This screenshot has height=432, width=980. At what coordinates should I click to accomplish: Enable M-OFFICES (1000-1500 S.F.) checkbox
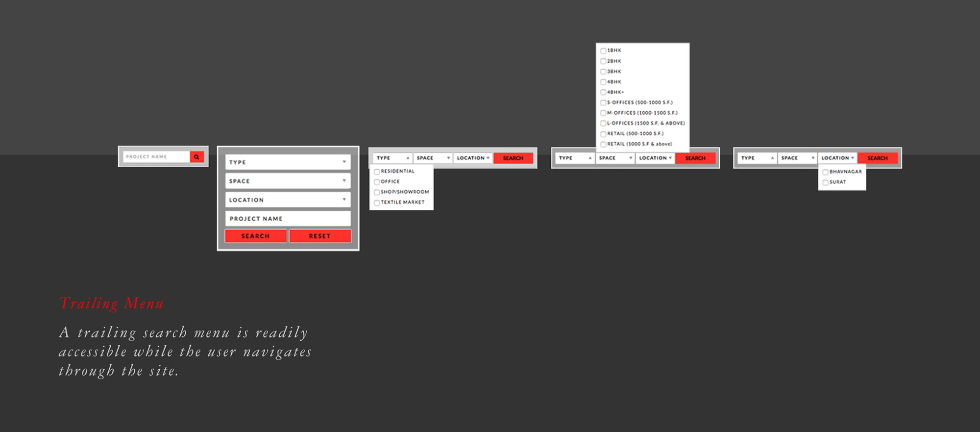(x=603, y=113)
